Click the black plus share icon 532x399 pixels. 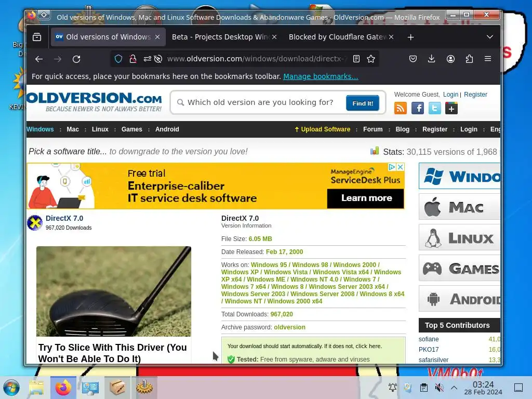coord(451,109)
